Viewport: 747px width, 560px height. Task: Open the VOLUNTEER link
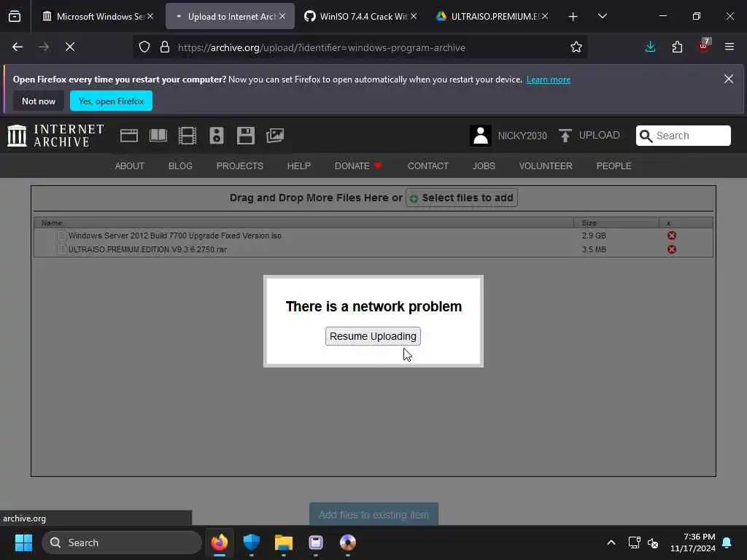tap(546, 166)
